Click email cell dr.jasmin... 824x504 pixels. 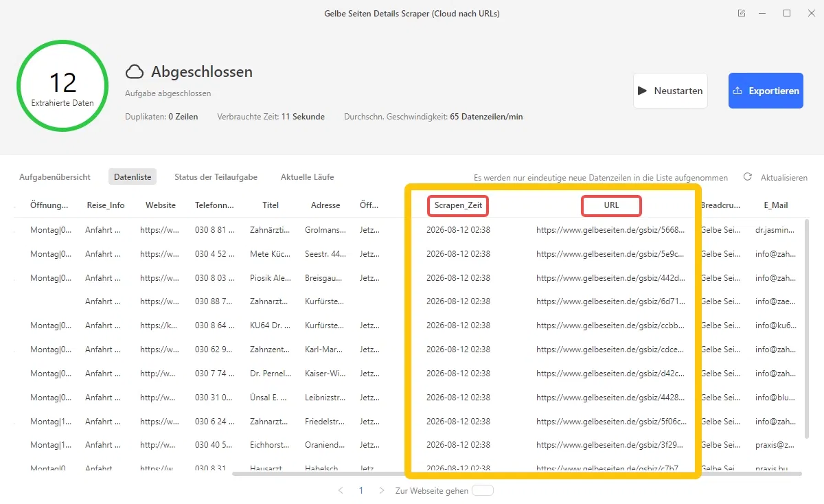[776, 230]
